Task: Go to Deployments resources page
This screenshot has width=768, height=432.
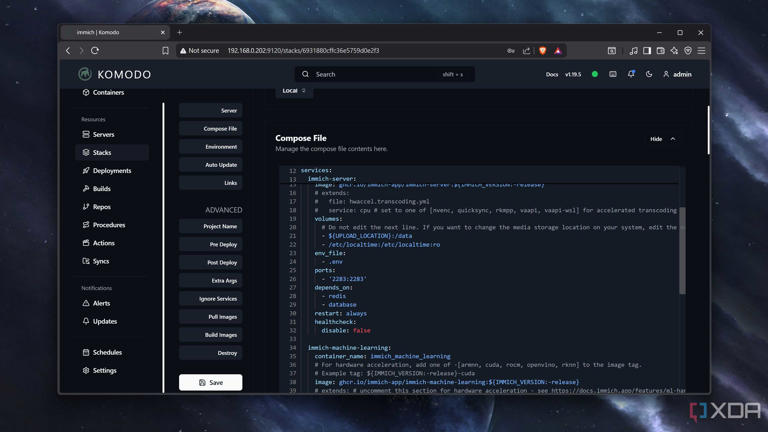Action: [111, 171]
